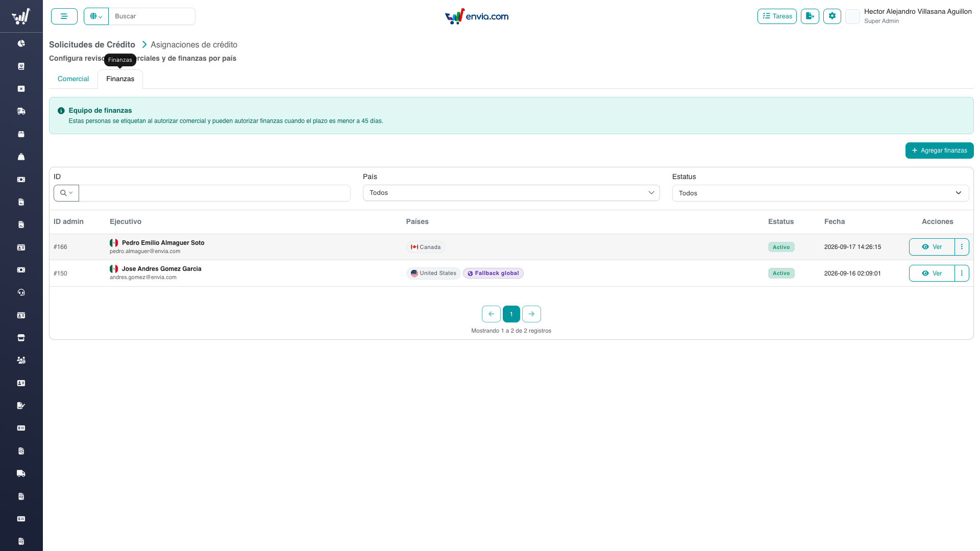Click the hamburger menu toggle button
This screenshot has height=551, width=980.
[x=64, y=16]
